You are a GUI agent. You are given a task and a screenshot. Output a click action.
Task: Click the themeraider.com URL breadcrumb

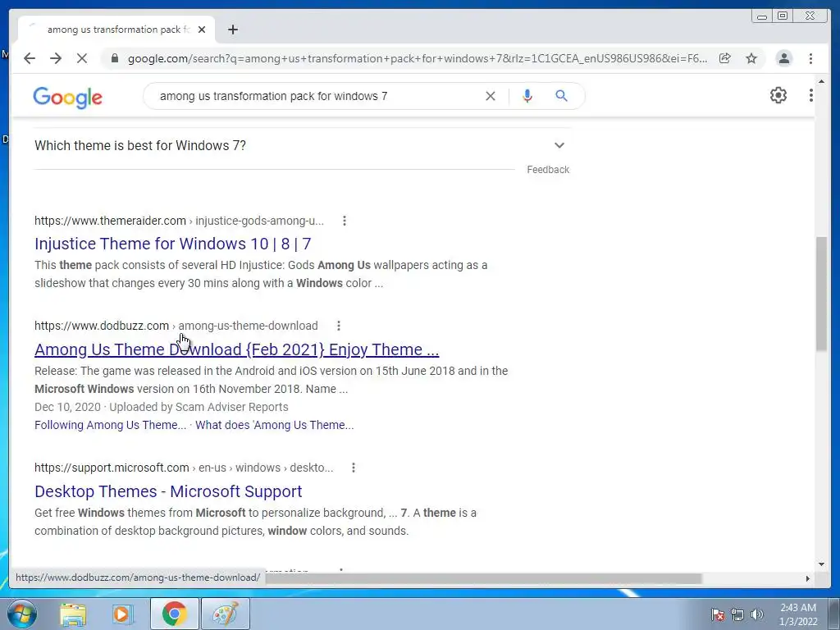(x=179, y=221)
